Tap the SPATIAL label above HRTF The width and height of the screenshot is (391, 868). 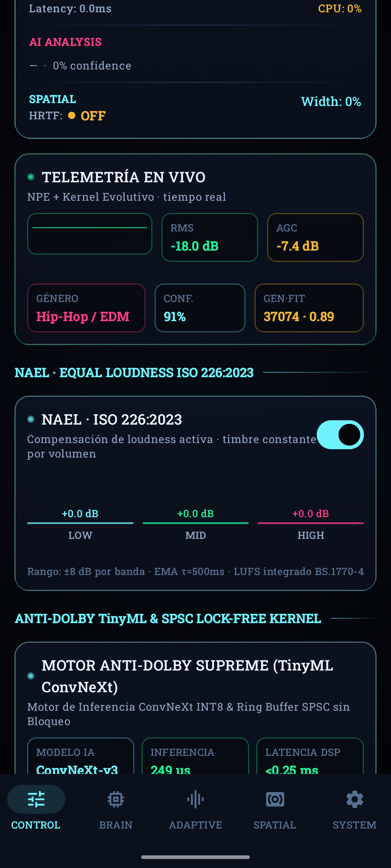[x=52, y=99]
